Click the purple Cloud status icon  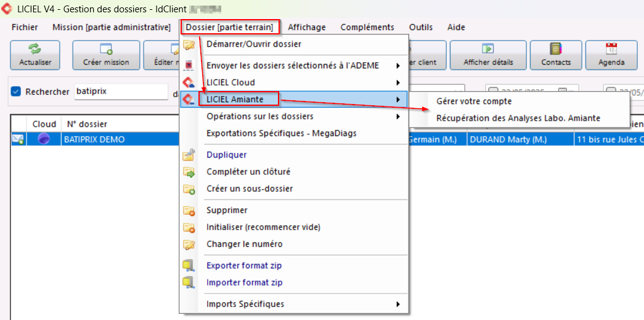(x=44, y=140)
